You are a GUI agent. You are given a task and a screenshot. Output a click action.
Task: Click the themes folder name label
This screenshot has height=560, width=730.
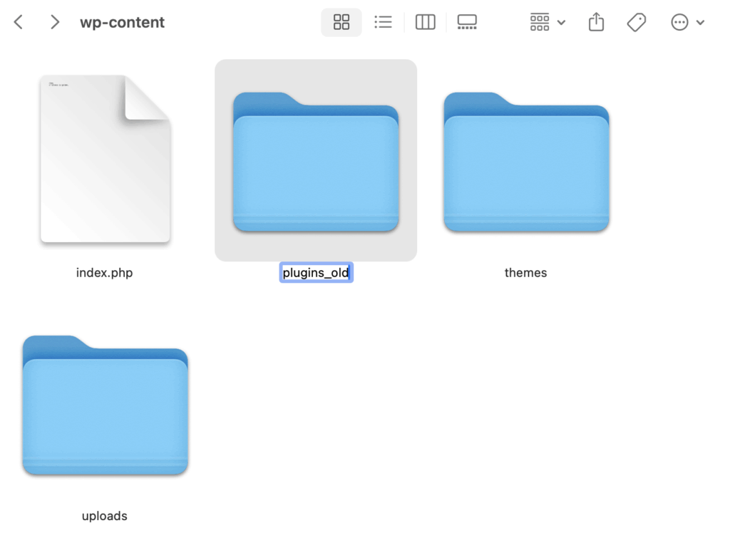click(x=525, y=272)
